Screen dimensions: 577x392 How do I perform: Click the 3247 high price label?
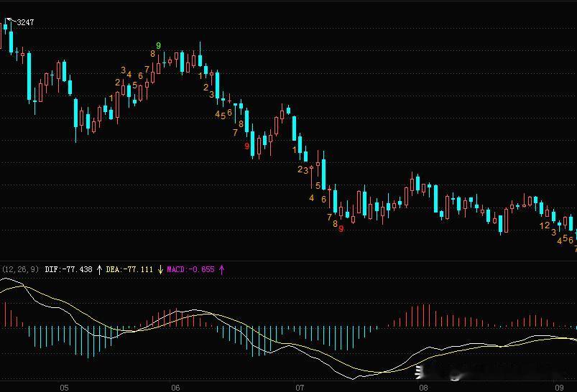coord(25,22)
